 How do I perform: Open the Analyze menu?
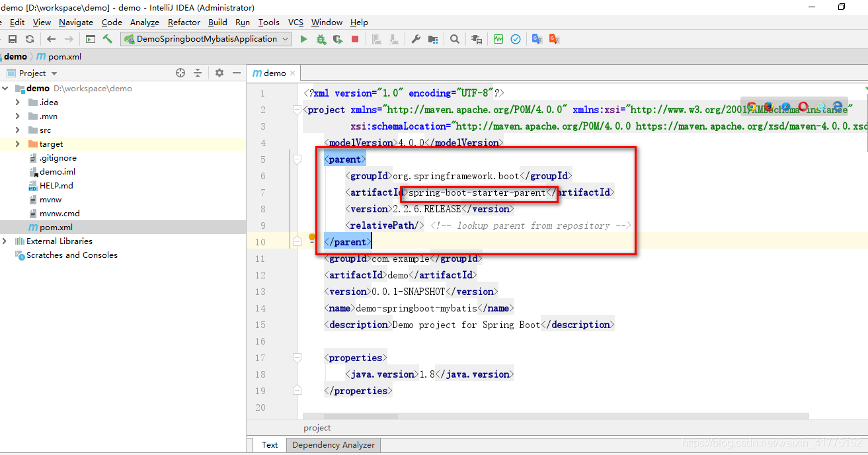(145, 22)
